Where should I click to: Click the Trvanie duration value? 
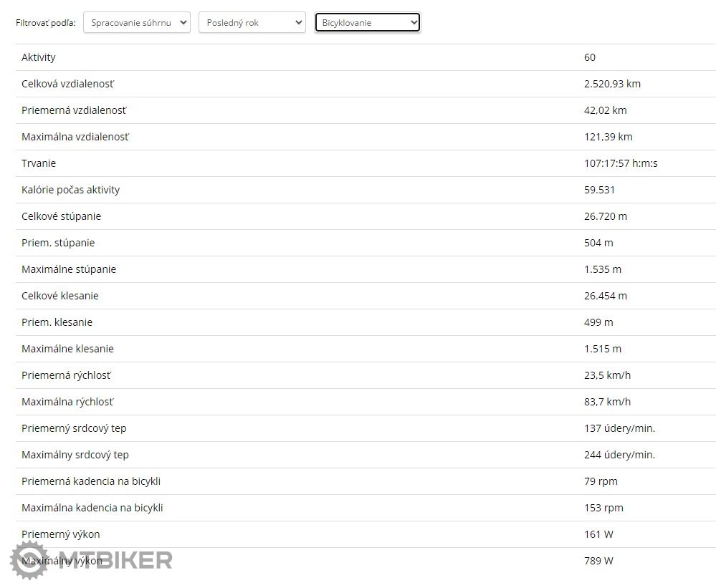click(x=621, y=163)
